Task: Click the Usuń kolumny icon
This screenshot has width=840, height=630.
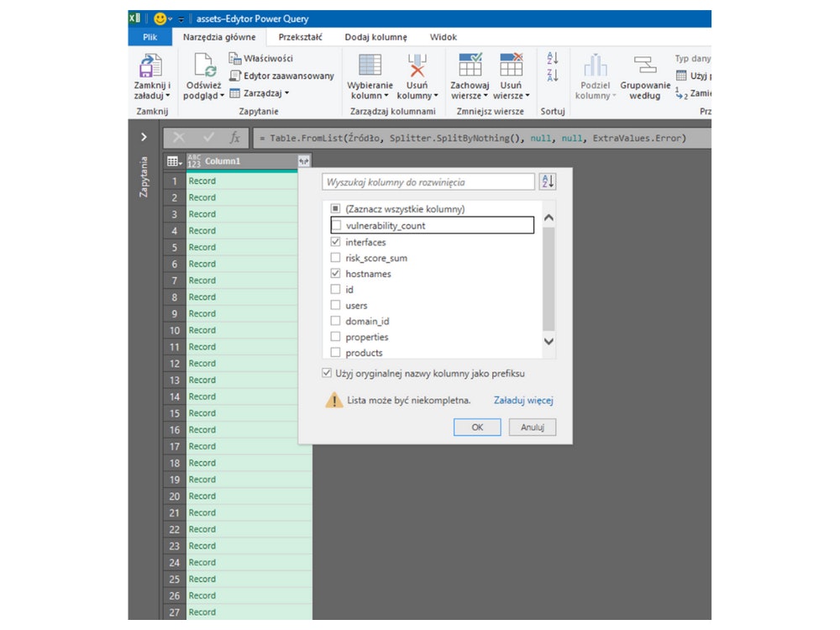Action: pyautogui.click(x=417, y=66)
